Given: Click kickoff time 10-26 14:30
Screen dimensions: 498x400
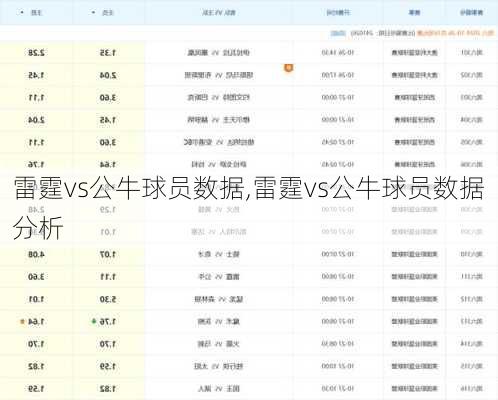Looking at the screenshot, I should click(x=338, y=53).
